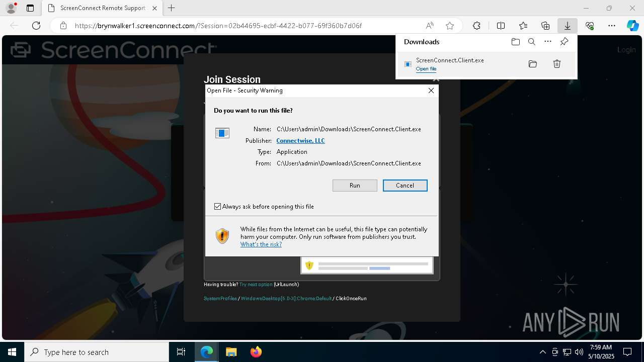Open the Edge profile avatar icon

tap(11, 8)
